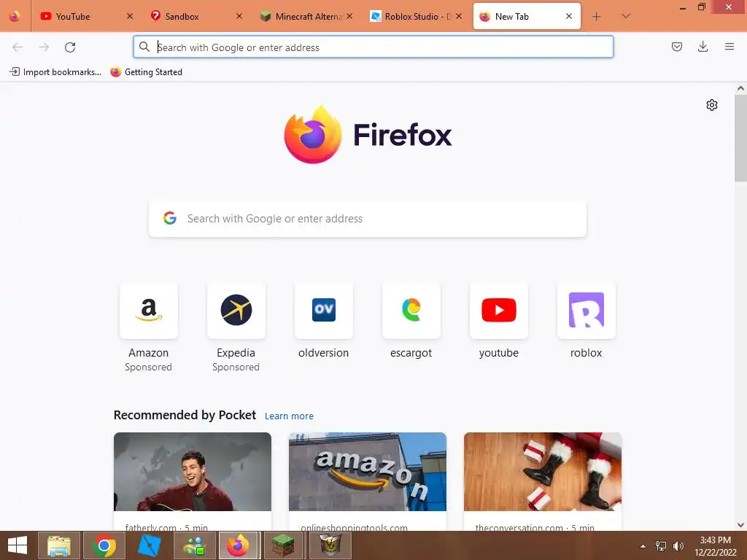The width and height of the screenshot is (747, 560).
Task: Open network status tray icon
Action: (661, 546)
